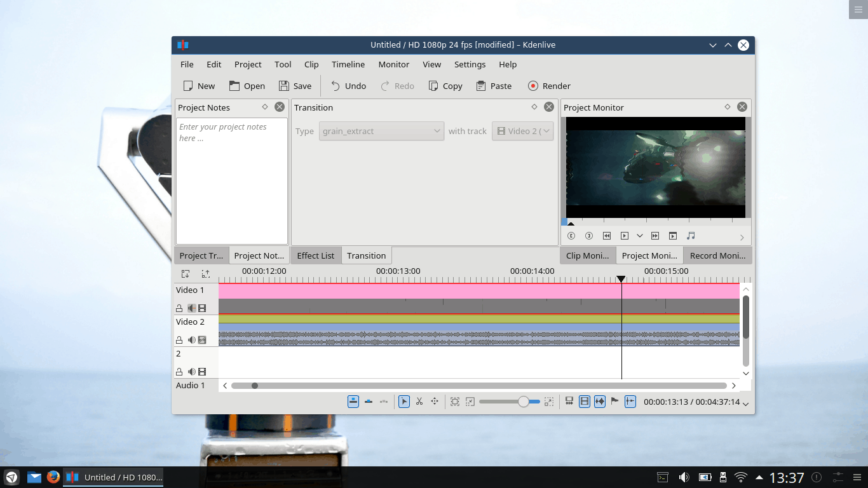This screenshot has width=868, height=488.
Task: Mute audio on track named 2
Action: pyautogui.click(x=191, y=372)
